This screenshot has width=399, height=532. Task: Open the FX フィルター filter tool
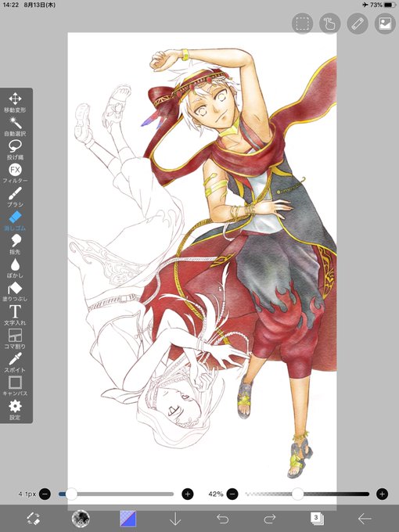[x=15, y=174]
